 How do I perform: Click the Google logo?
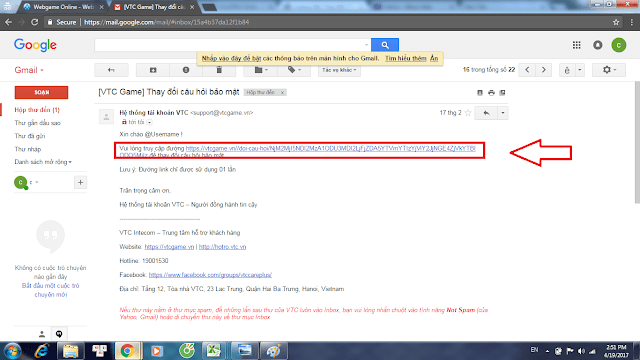[36, 45]
